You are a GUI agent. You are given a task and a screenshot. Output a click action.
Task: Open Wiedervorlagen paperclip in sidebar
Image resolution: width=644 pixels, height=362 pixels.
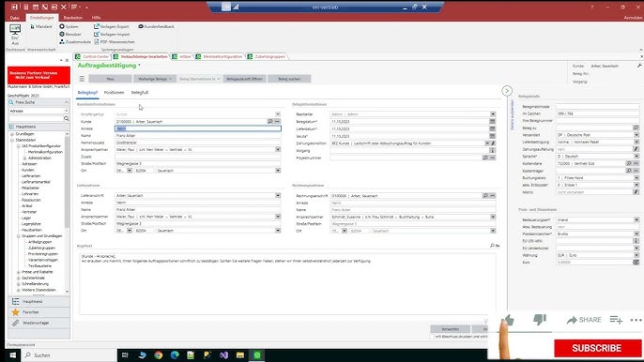click(16, 323)
